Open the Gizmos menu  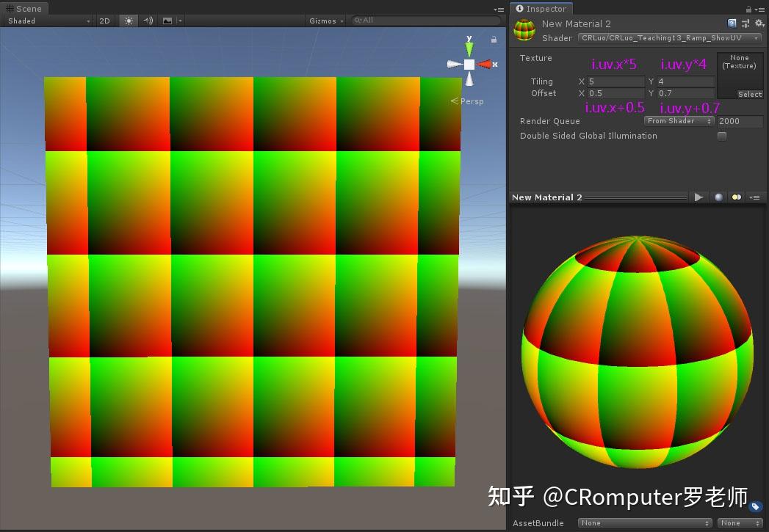coord(326,21)
